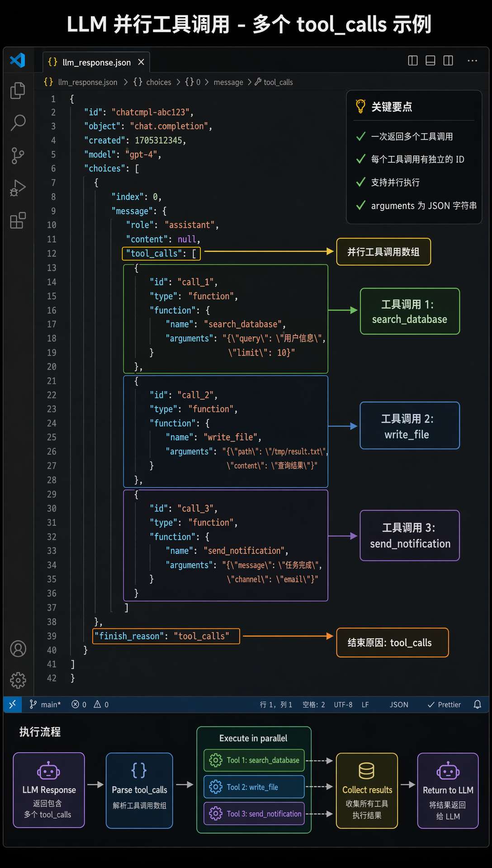Click the main* branch in status bar

[45, 704]
